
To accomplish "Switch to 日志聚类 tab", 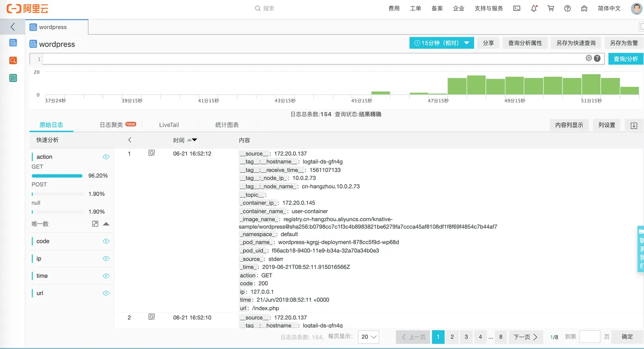I will (118, 125).
